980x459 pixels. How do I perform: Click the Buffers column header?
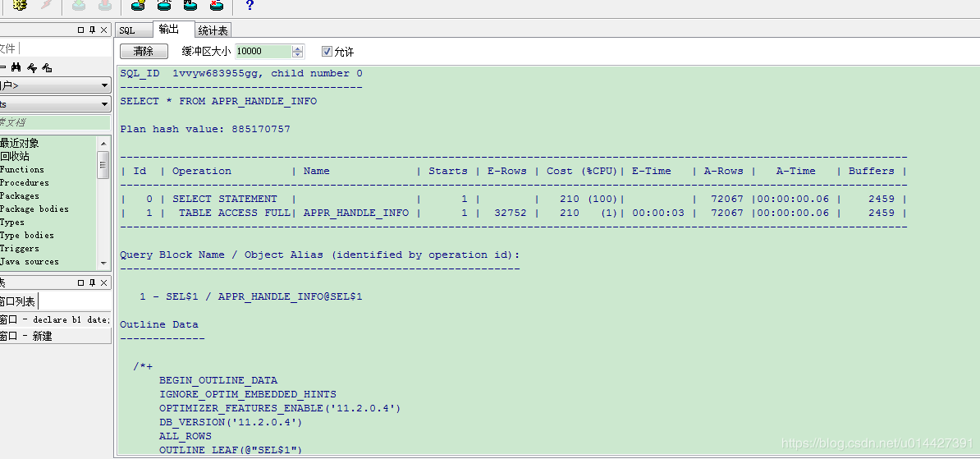coord(872,171)
